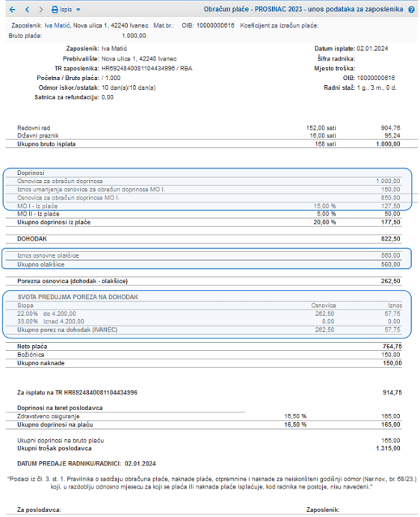The height and width of the screenshot is (517, 420).
Task: Click Iznos umanjenja osnovice row label
Action: (x=91, y=190)
